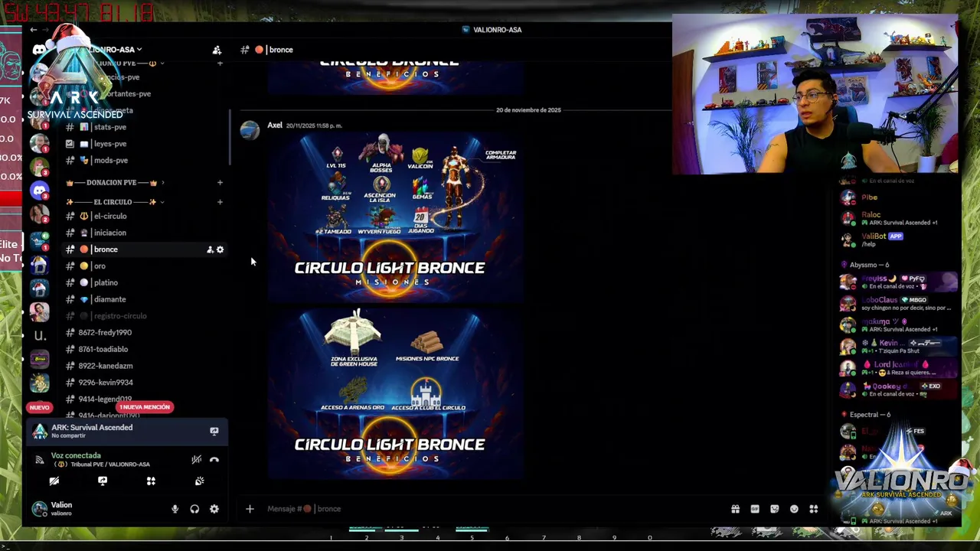Open the 9414-legend019 channel
The width and height of the screenshot is (980, 551).
click(x=104, y=399)
